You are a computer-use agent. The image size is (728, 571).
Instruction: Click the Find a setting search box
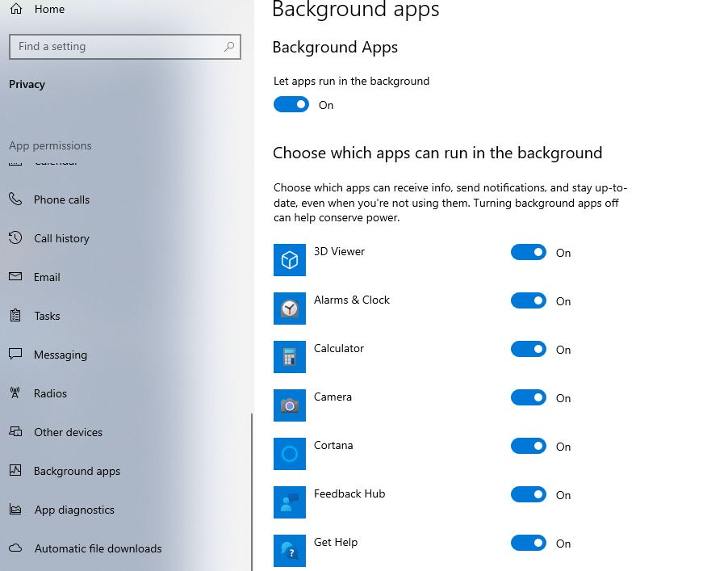125,47
